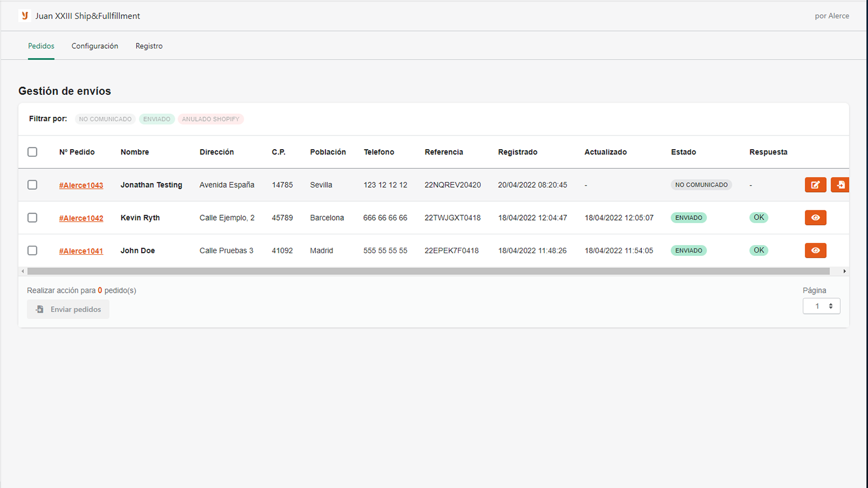868x488 pixels.
Task: Go to the Pedidos tab
Action: pos(41,46)
